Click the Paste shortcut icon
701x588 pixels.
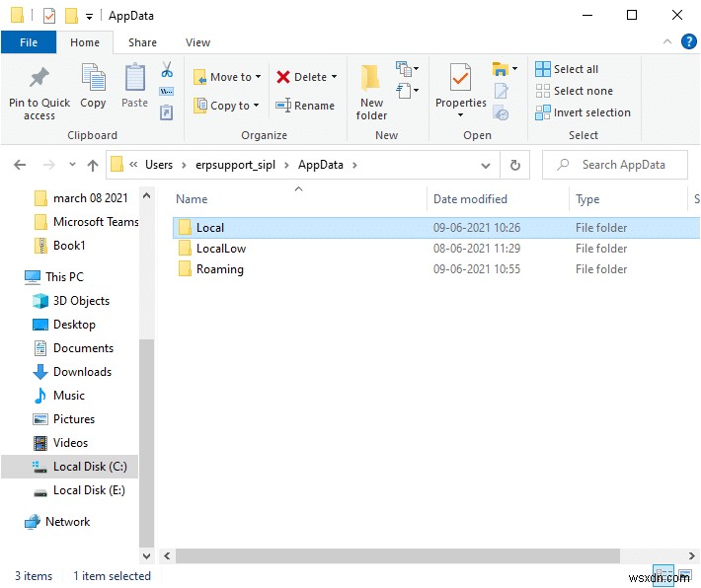pyautogui.click(x=166, y=112)
